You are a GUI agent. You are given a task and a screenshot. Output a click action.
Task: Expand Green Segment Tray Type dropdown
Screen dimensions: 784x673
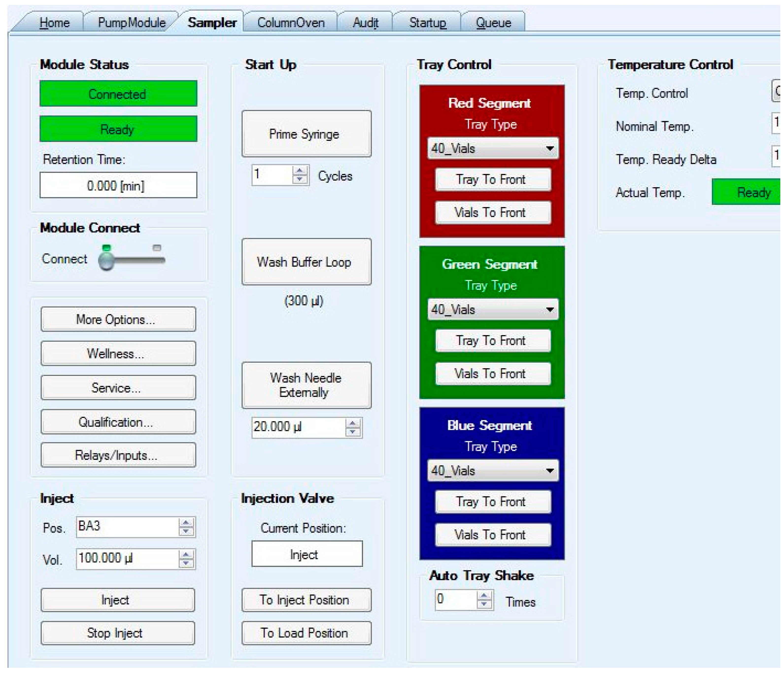tap(550, 310)
